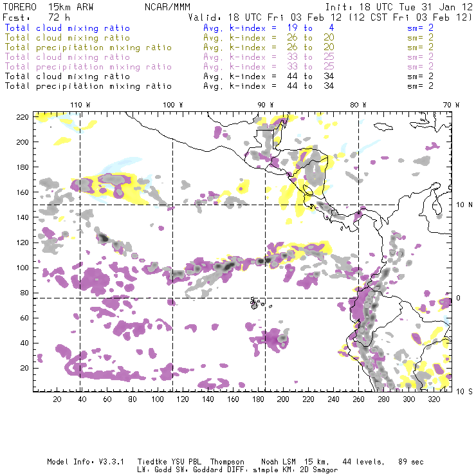Select the "70 W" longitude label

451,105
